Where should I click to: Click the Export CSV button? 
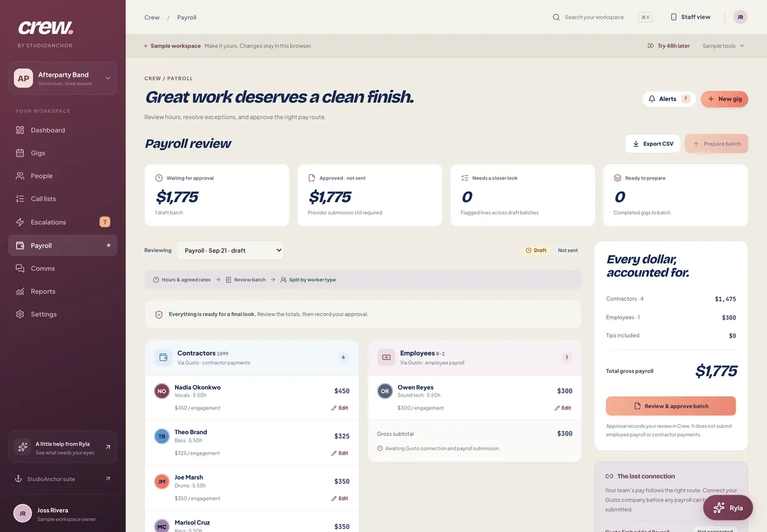coord(652,144)
